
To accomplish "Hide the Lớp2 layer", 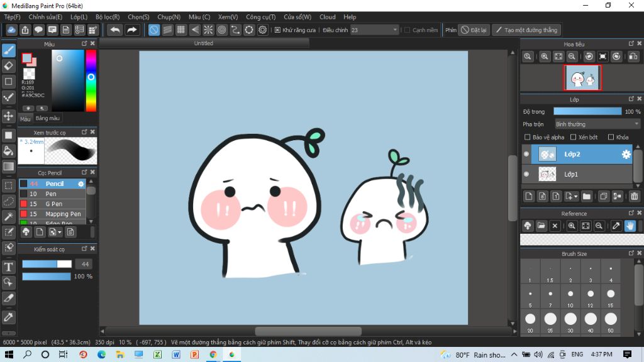I will point(526,155).
